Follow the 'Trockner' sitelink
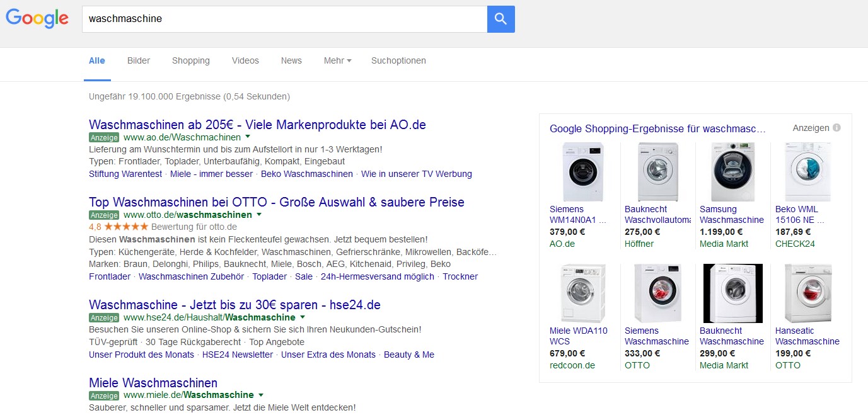The height and width of the screenshot is (420, 868). pos(460,276)
